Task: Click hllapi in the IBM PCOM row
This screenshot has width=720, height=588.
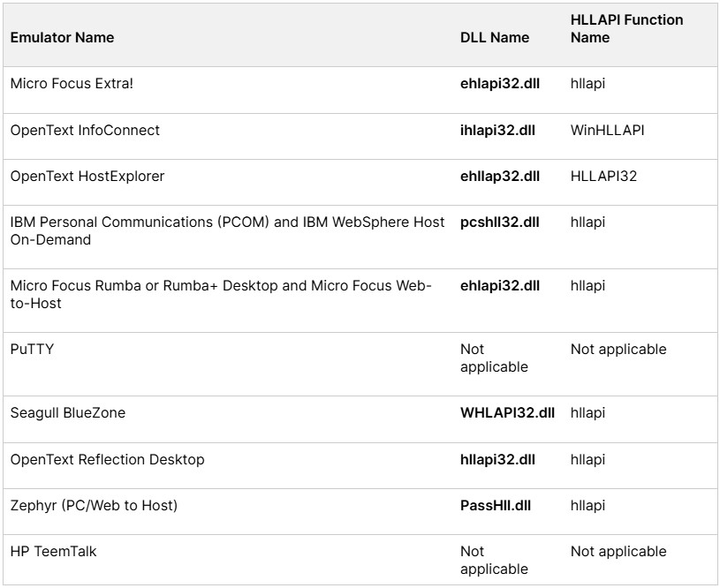Action: click(x=587, y=222)
